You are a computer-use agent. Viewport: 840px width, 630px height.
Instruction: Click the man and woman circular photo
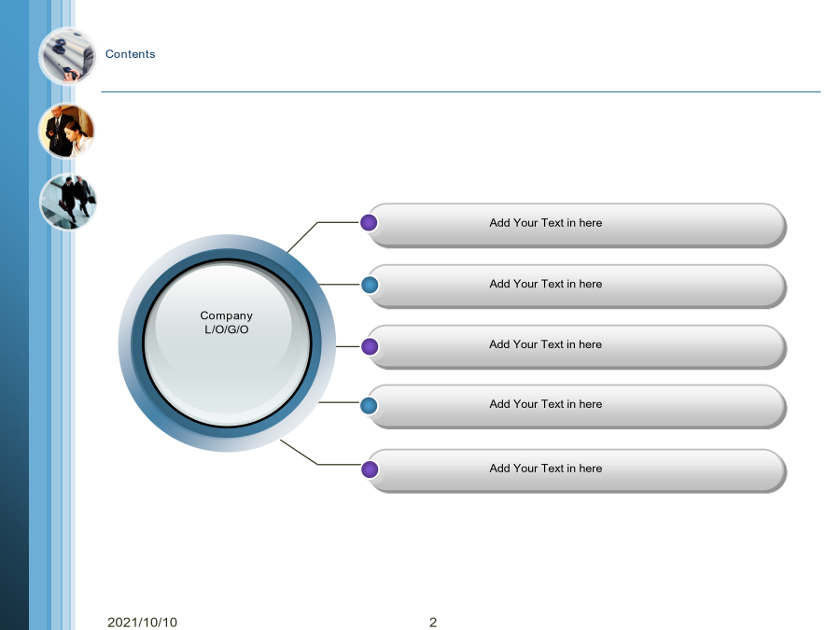pyautogui.click(x=66, y=132)
